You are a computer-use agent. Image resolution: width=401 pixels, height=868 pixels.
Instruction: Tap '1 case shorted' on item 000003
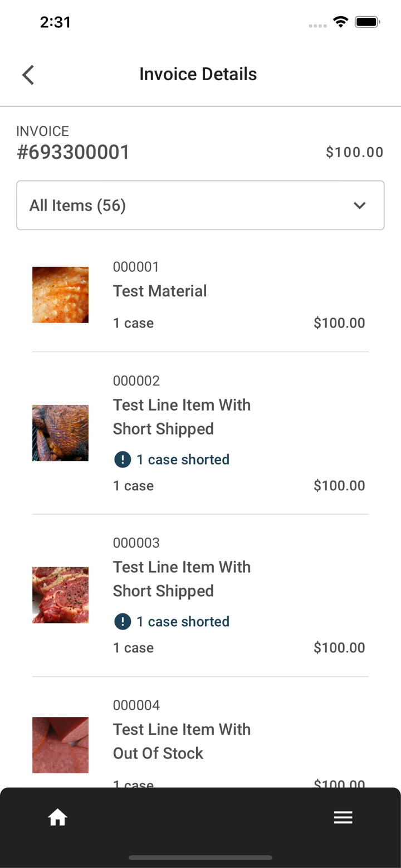pyautogui.click(x=183, y=622)
